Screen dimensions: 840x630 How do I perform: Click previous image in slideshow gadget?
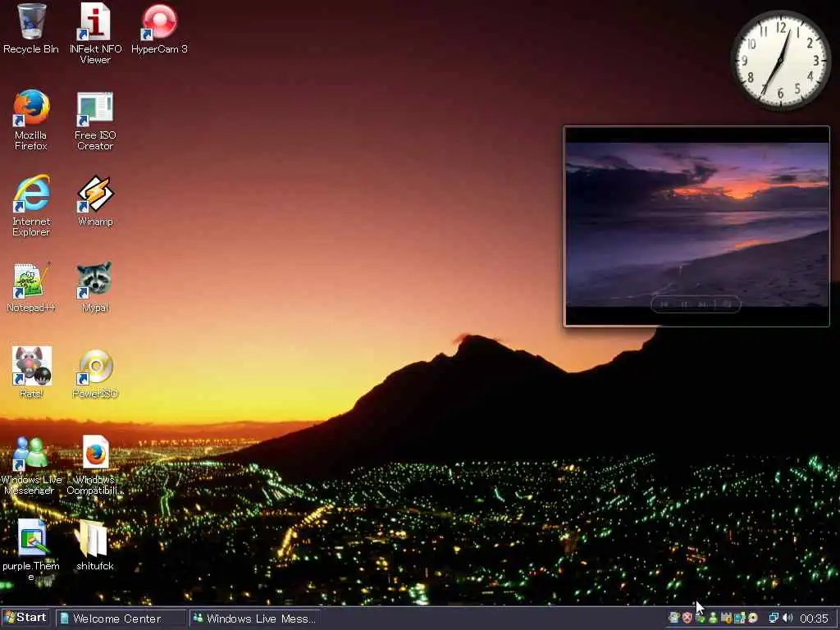(x=664, y=304)
